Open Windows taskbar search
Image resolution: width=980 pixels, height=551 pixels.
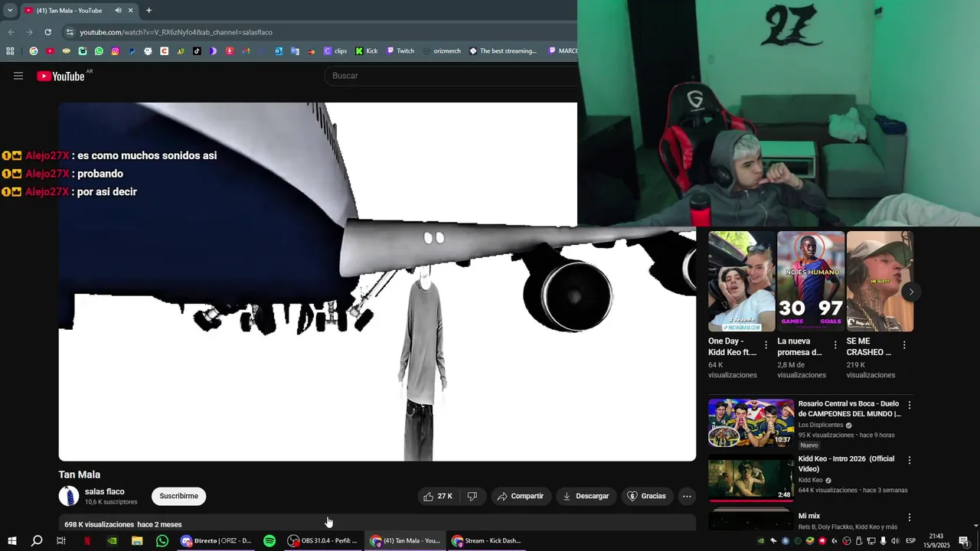point(37,540)
